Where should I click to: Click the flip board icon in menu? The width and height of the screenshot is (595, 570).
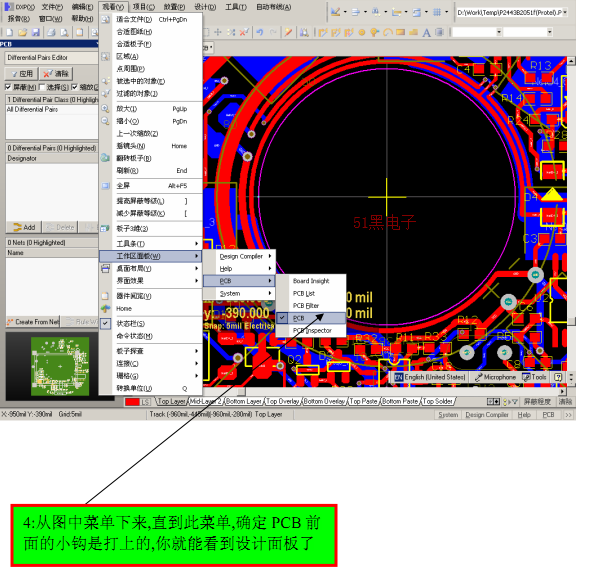(x=106, y=158)
